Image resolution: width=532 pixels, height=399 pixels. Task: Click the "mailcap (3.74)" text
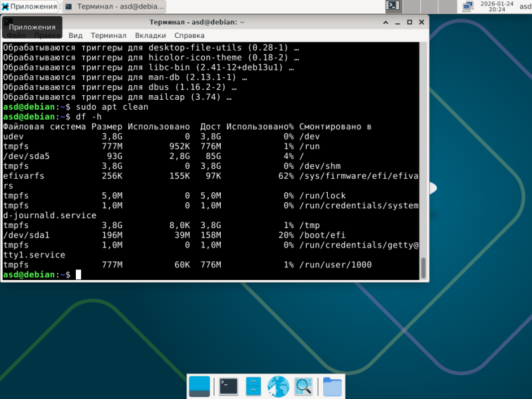click(x=185, y=97)
